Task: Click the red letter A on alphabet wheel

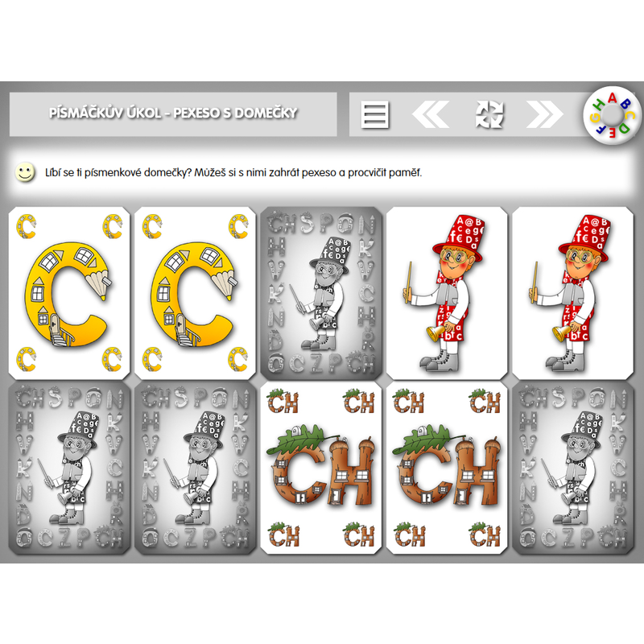Action: point(612,97)
